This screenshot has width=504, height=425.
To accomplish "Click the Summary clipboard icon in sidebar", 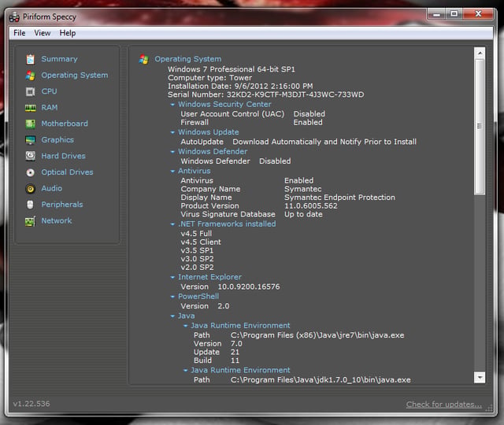I will pyautogui.click(x=30, y=59).
